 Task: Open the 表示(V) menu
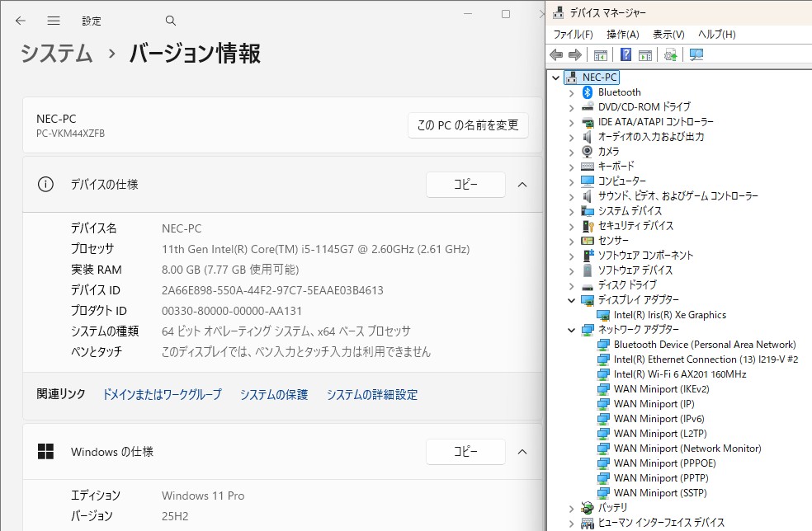668,35
